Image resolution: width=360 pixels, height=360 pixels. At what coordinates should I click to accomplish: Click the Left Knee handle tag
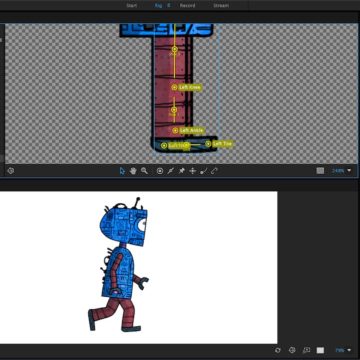(190, 87)
